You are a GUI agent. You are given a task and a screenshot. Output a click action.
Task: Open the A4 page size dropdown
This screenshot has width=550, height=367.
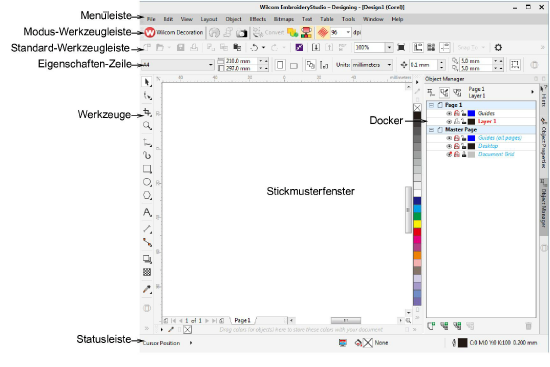click(210, 65)
